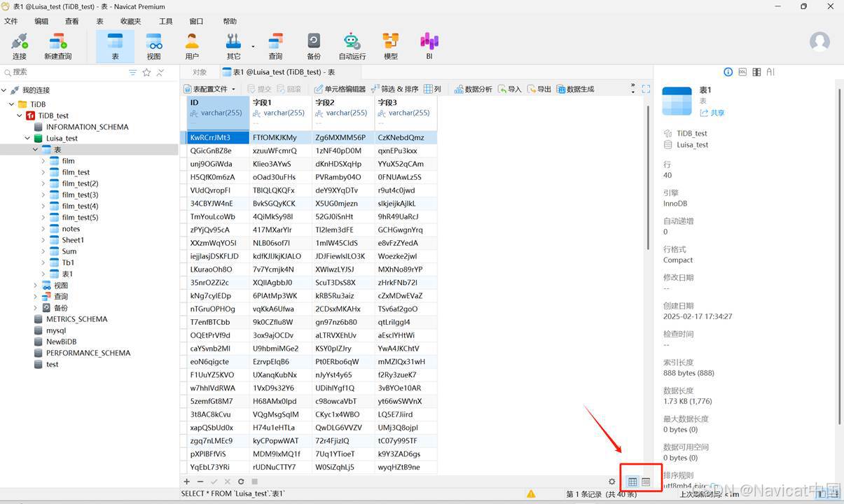Expand the 查询 queries node in tree
Screen dimensions: 844x504
(x=36, y=297)
